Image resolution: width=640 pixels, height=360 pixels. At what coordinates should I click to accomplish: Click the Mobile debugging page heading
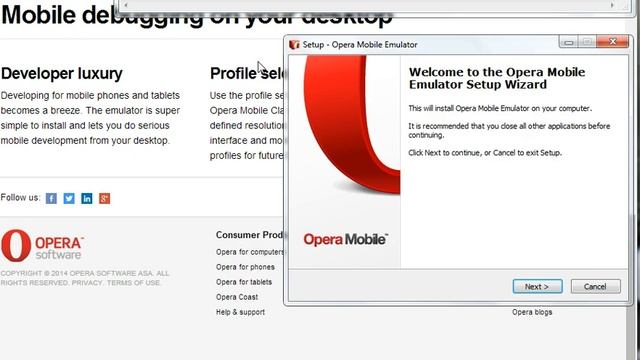196,15
